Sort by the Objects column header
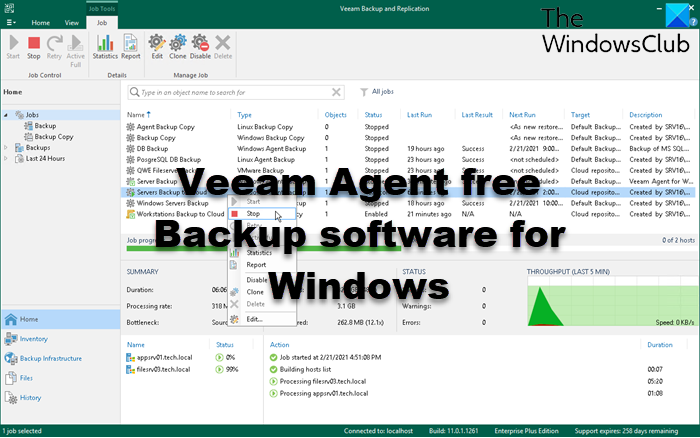Viewport: 700px width, 438px height. point(335,115)
